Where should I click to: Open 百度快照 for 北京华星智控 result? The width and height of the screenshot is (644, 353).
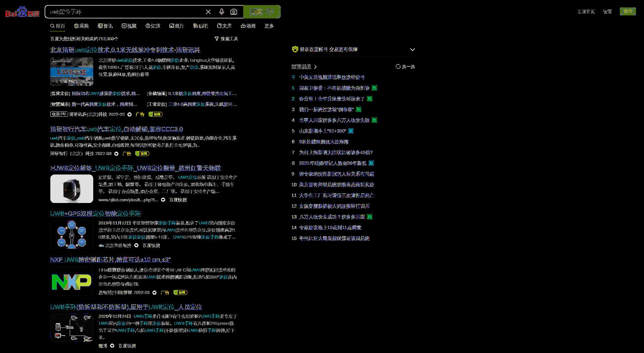coord(151,246)
